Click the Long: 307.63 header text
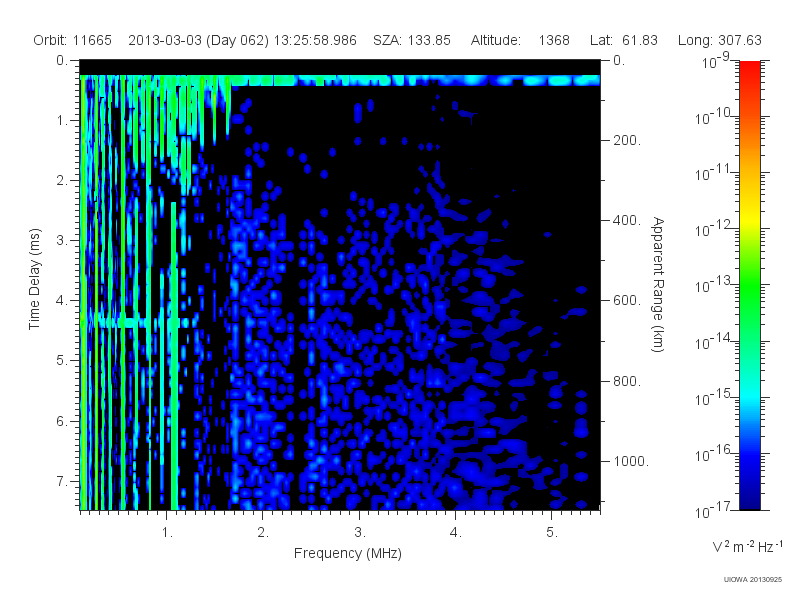 click(x=719, y=40)
